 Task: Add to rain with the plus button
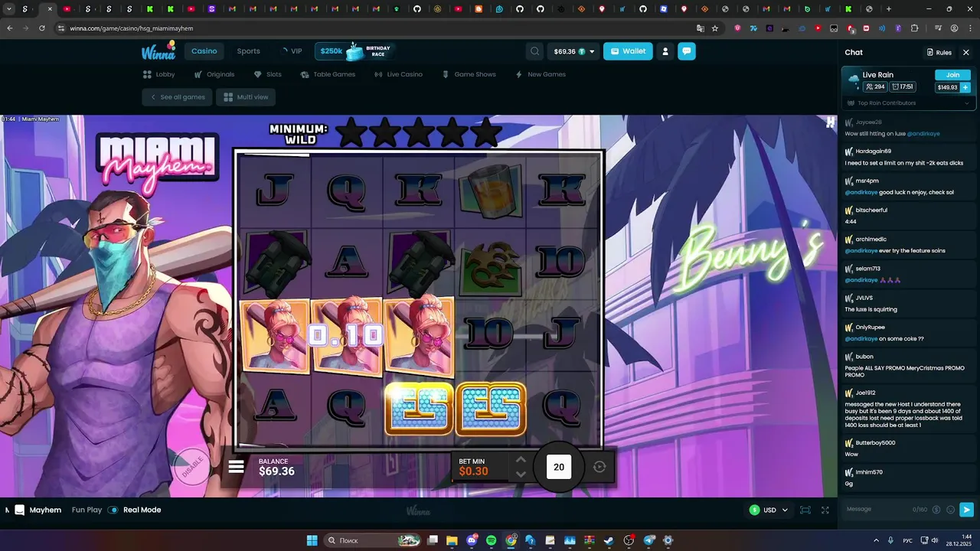[965, 87]
